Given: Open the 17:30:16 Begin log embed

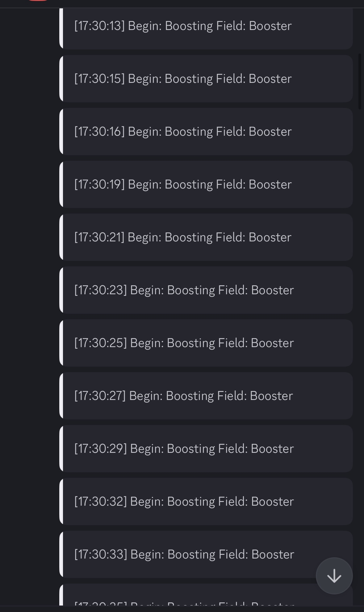Looking at the screenshot, I should [206, 131].
